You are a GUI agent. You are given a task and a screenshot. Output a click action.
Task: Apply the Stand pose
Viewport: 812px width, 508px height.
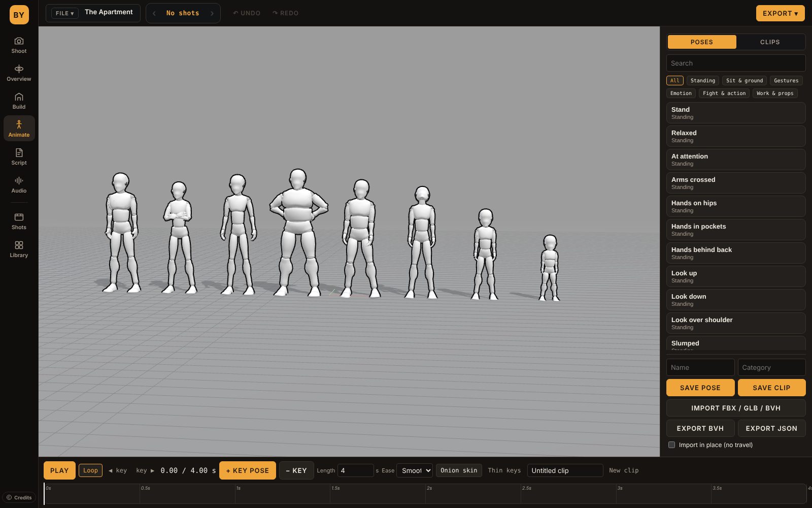point(736,113)
